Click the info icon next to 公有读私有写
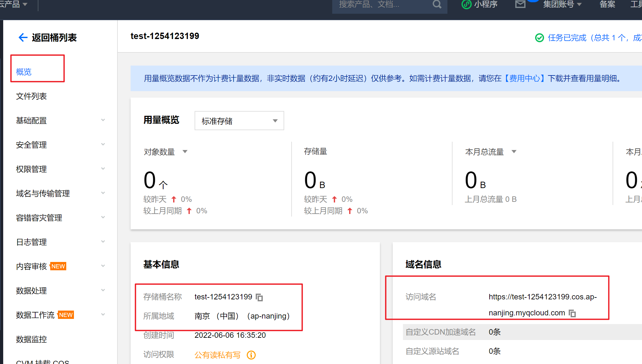This screenshot has height=364, width=642. 251,355
